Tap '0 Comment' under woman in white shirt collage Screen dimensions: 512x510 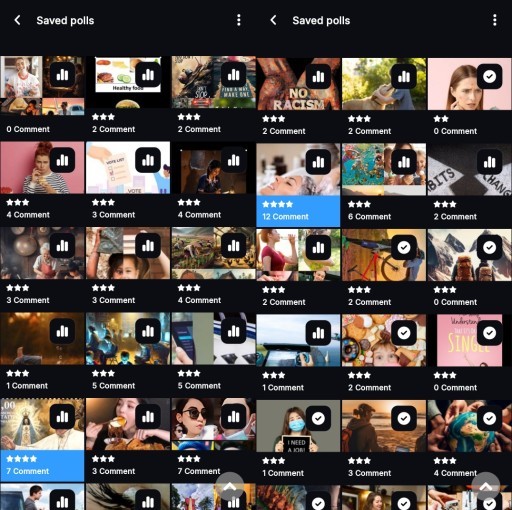click(28, 129)
